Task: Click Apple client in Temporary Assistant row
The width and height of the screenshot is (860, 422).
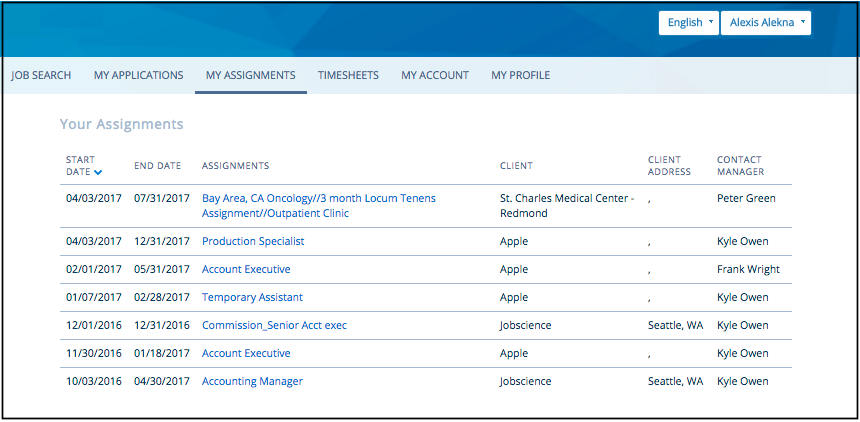Action: [514, 297]
